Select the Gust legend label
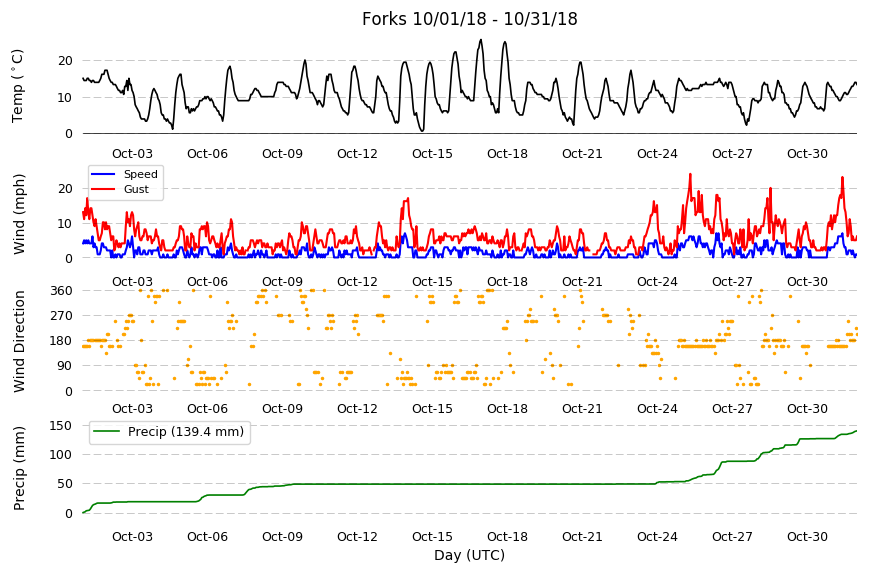Image resolution: width=870 pixels, height=573 pixels. pos(136,189)
